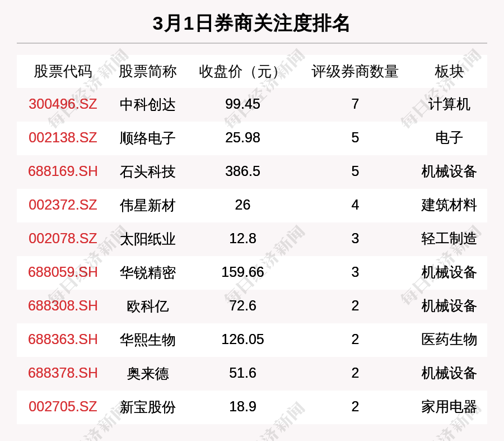
Task: Open stock code 688378.SH
Action: [63, 373]
